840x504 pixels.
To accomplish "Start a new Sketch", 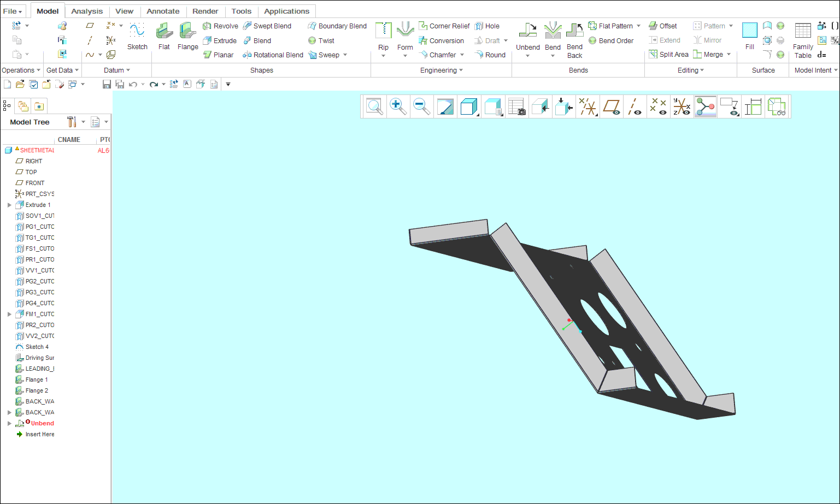I will pyautogui.click(x=137, y=37).
